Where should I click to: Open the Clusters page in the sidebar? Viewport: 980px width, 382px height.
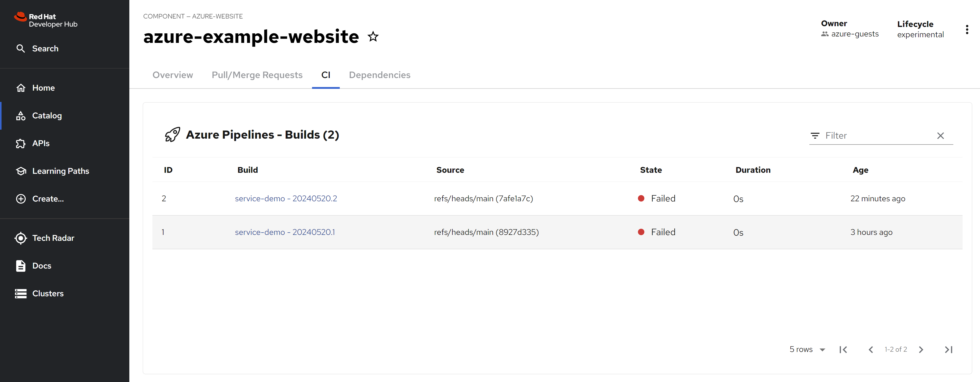tap(48, 294)
